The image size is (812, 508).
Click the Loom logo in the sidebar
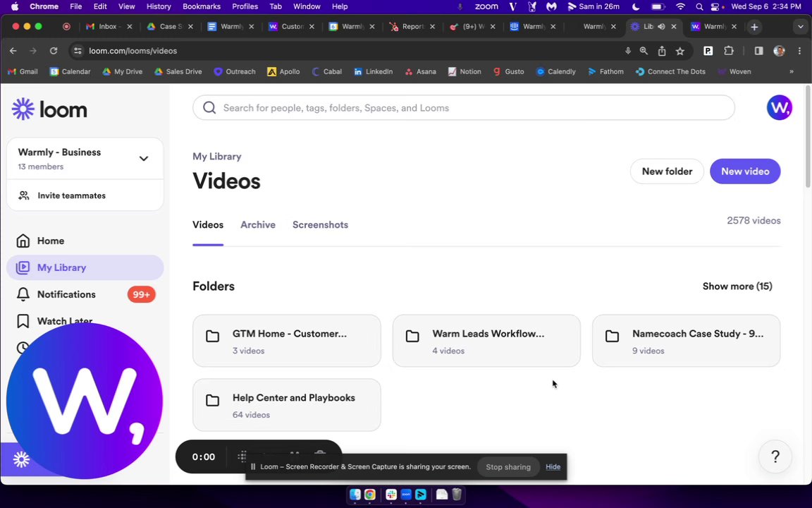tap(49, 109)
